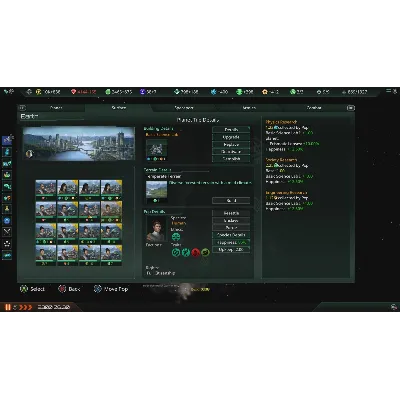Viewport: 400px width, 400px height.
Task: Click the orange game speed arrows
Action: coord(26,307)
